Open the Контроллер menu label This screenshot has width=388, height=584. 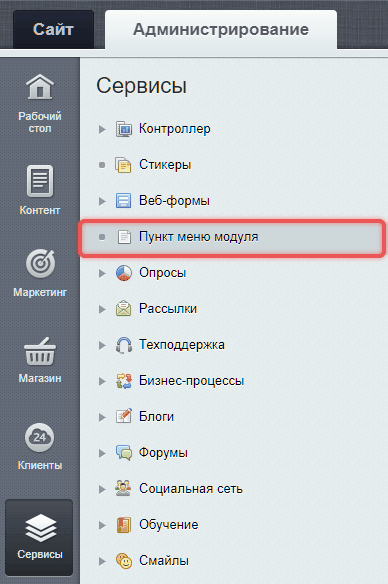click(175, 129)
